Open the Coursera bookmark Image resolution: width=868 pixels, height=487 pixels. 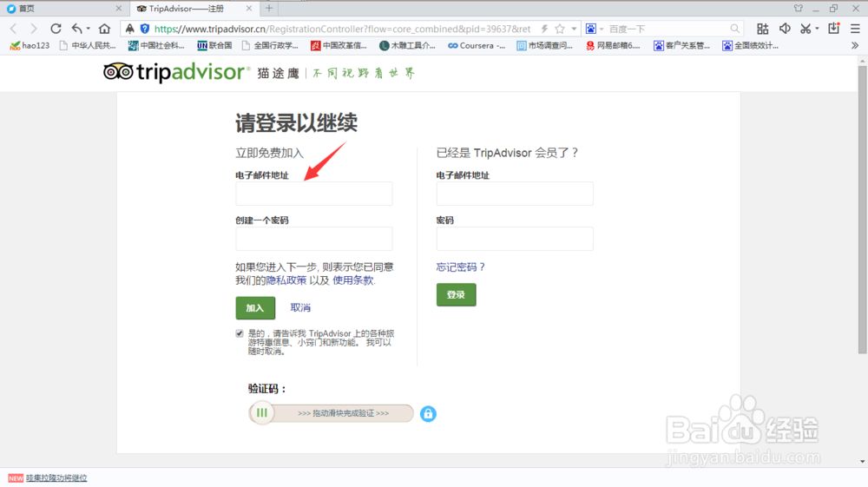coord(477,45)
